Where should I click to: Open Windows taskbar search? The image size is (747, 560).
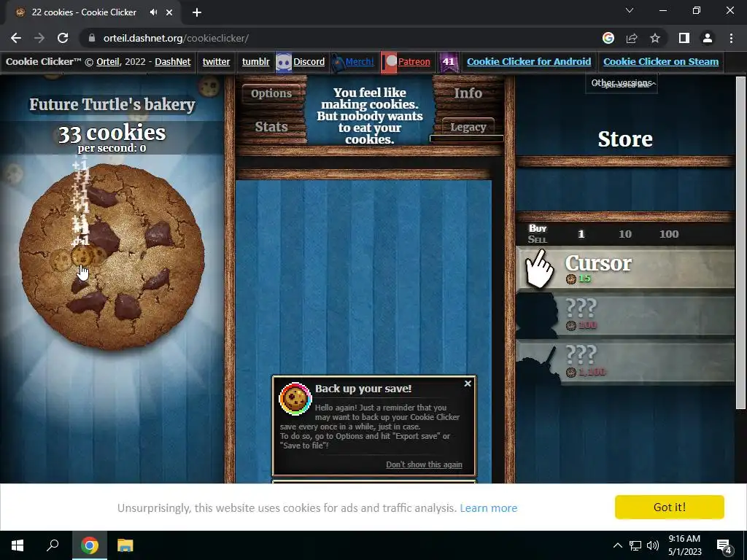(x=53, y=545)
